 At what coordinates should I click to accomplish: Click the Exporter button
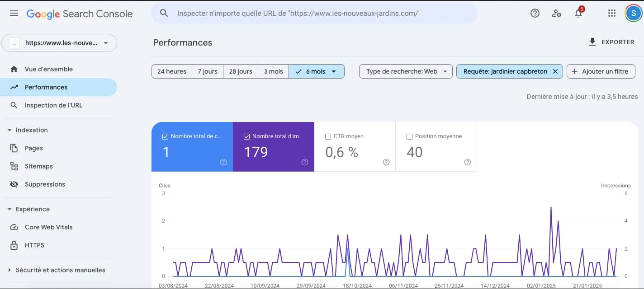pyautogui.click(x=611, y=42)
